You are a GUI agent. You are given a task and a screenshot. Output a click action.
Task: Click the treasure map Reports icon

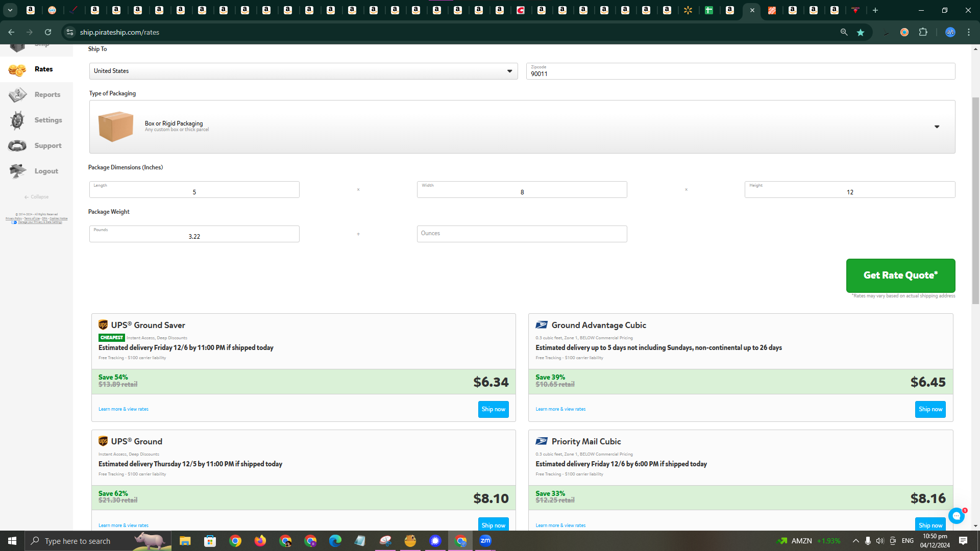click(17, 95)
